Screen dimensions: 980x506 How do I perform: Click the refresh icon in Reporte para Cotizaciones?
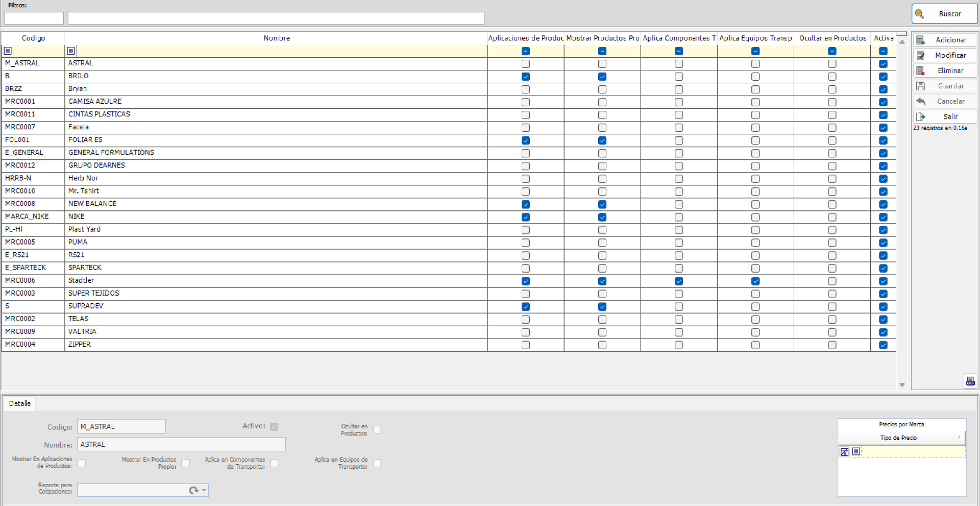tap(194, 490)
